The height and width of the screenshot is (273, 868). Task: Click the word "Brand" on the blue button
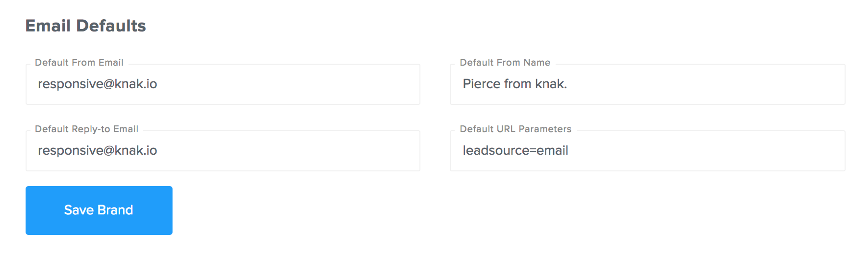click(115, 210)
